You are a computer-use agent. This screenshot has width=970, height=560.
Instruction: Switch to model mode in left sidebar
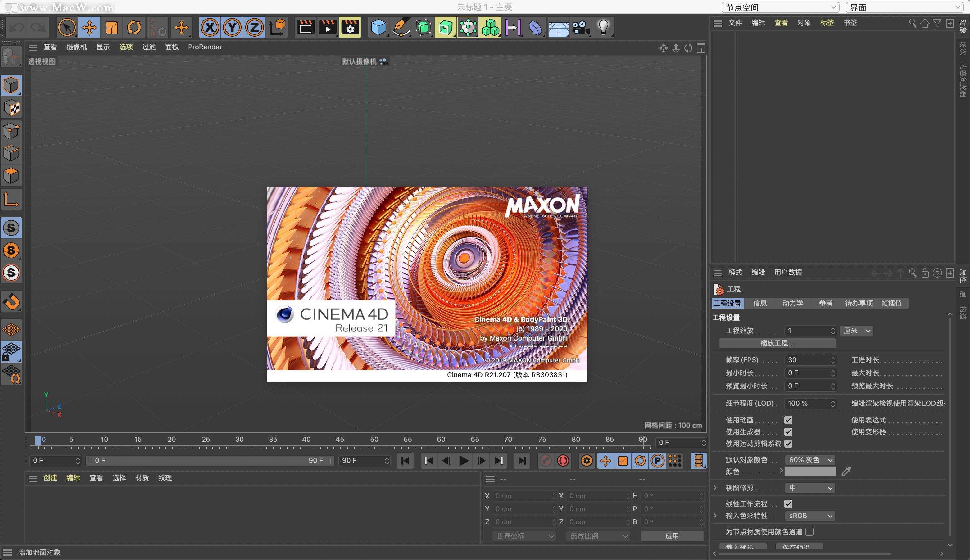coord(11,85)
